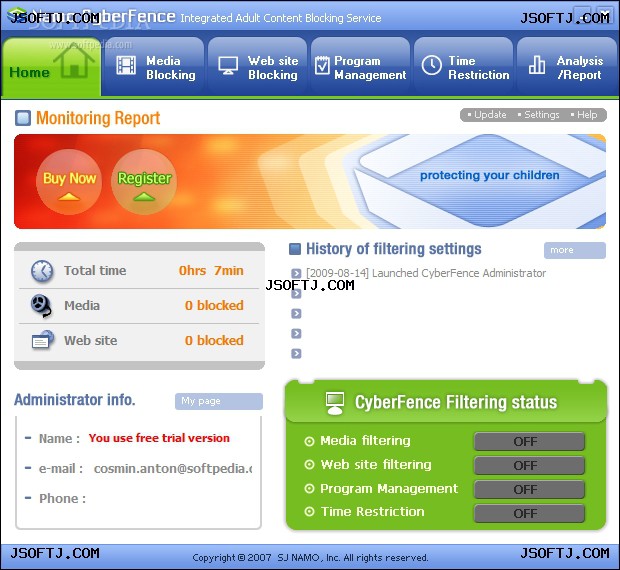
Task: Click the Register button
Action: 144,182
